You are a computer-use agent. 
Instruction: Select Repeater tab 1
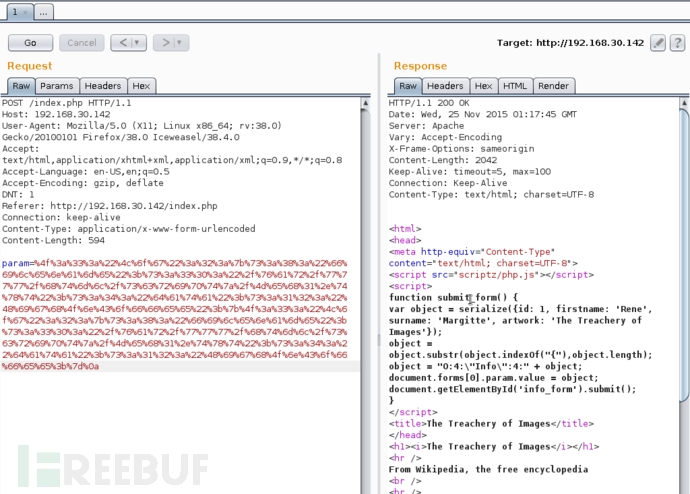(15, 12)
